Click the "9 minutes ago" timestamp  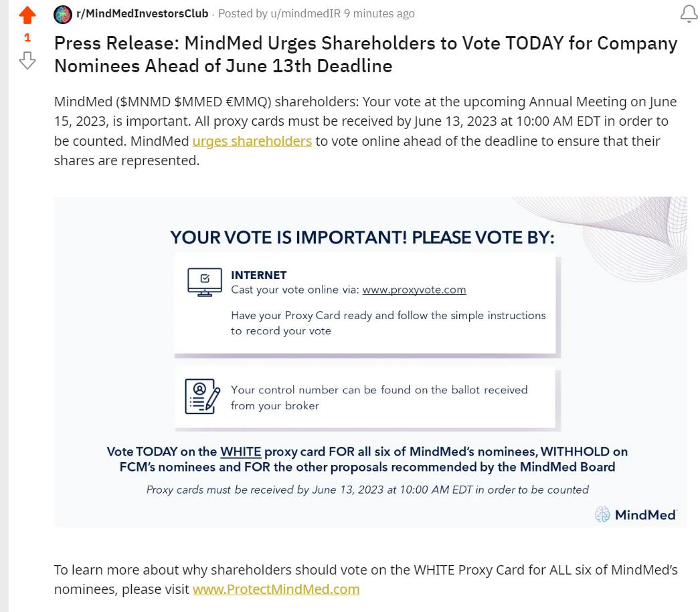(379, 13)
